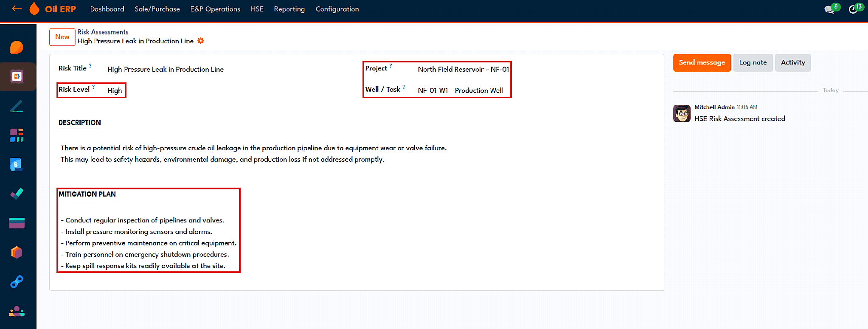Follow the Risk Assessments breadcrumb link

(x=103, y=32)
